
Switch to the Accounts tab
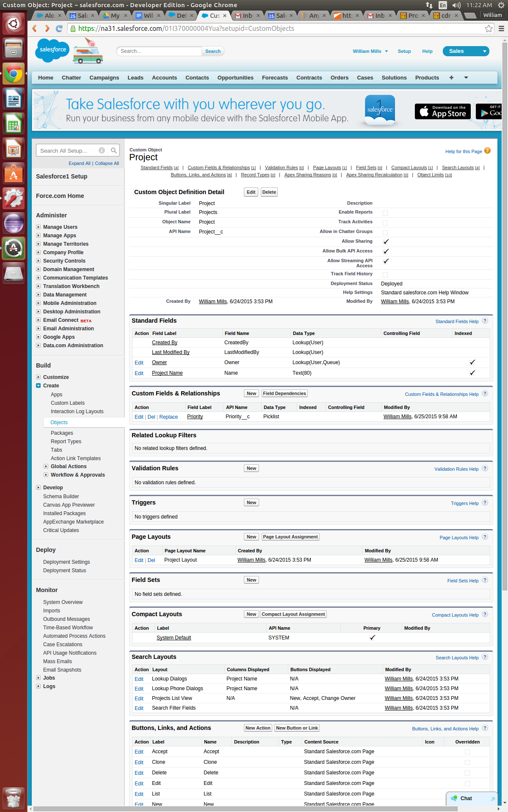pos(164,78)
